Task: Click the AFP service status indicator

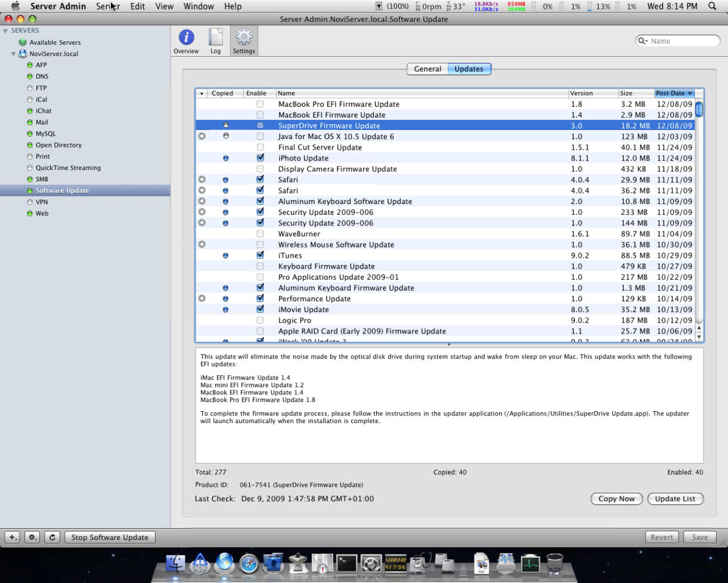Action: (30, 65)
